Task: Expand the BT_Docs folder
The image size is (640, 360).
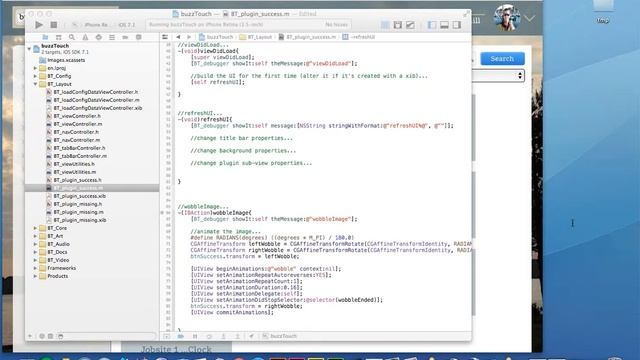Action: (x=36, y=252)
